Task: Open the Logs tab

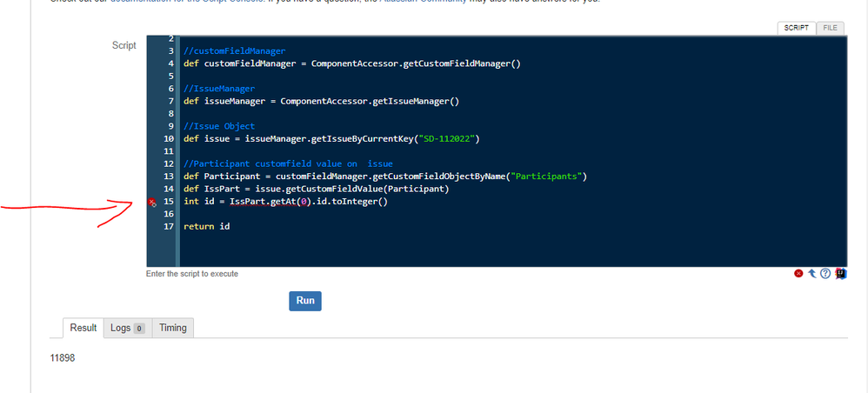Action: click(x=127, y=328)
